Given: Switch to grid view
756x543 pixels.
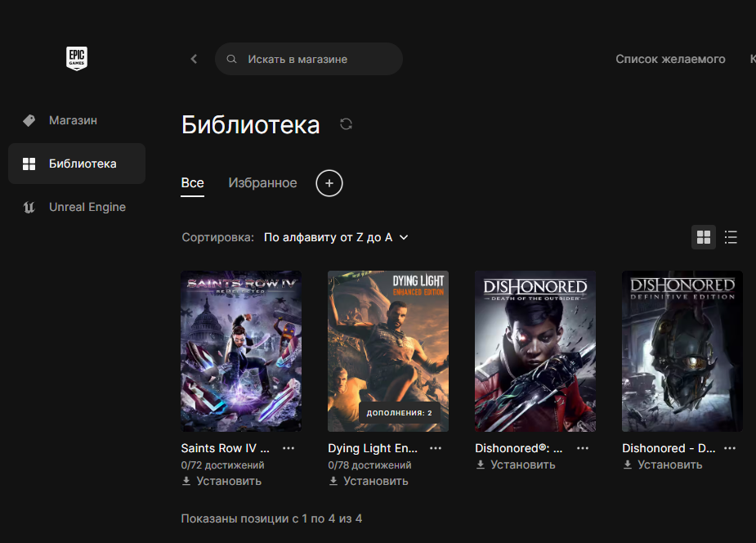Looking at the screenshot, I should (704, 237).
